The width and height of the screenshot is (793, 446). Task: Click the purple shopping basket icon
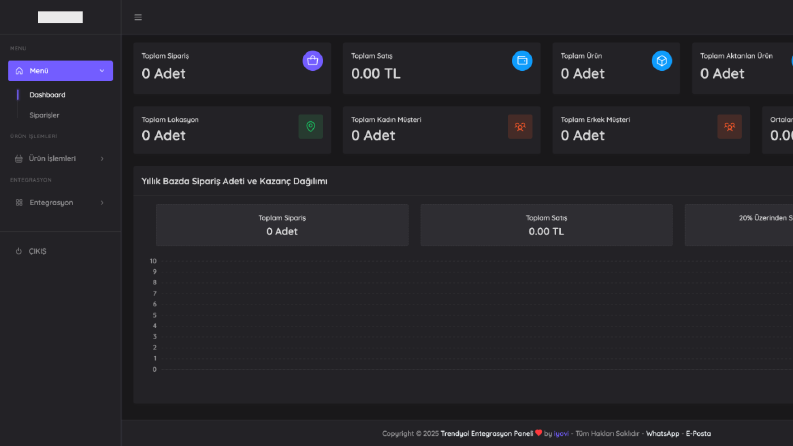point(313,61)
